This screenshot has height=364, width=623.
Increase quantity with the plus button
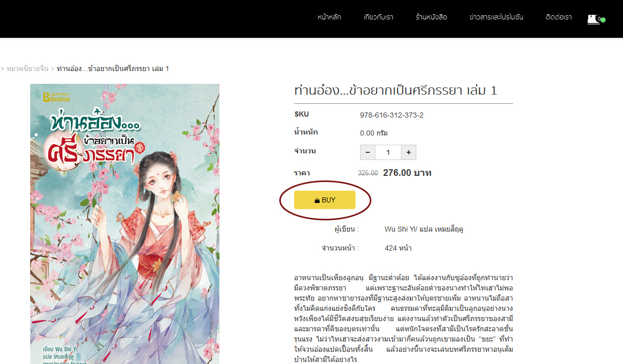point(408,152)
